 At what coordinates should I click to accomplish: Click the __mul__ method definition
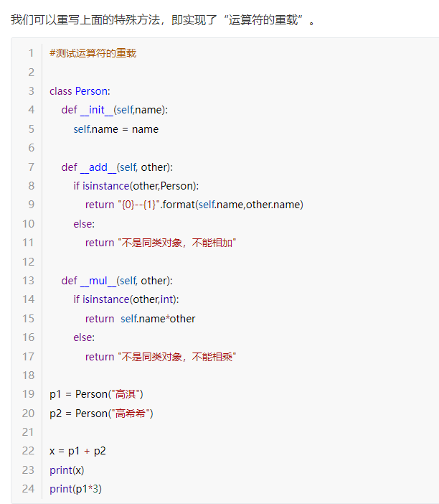(x=117, y=281)
